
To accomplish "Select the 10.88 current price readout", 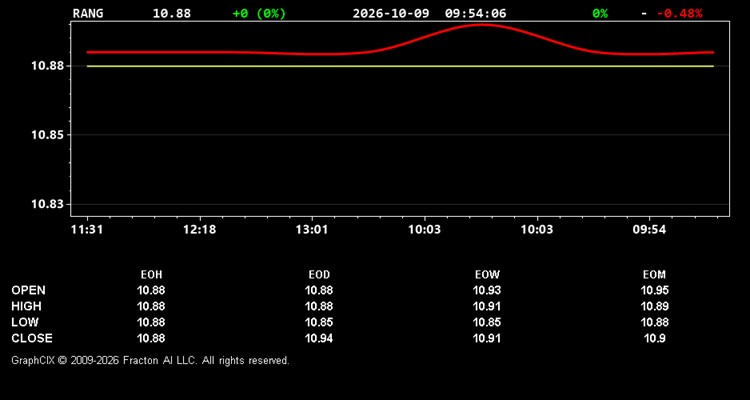I will click(171, 13).
